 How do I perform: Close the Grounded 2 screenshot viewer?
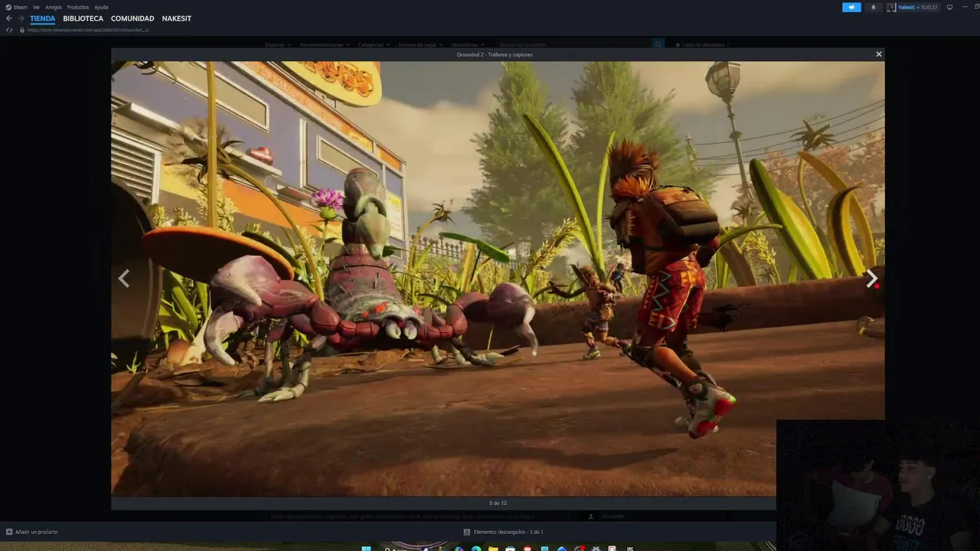click(878, 54)
